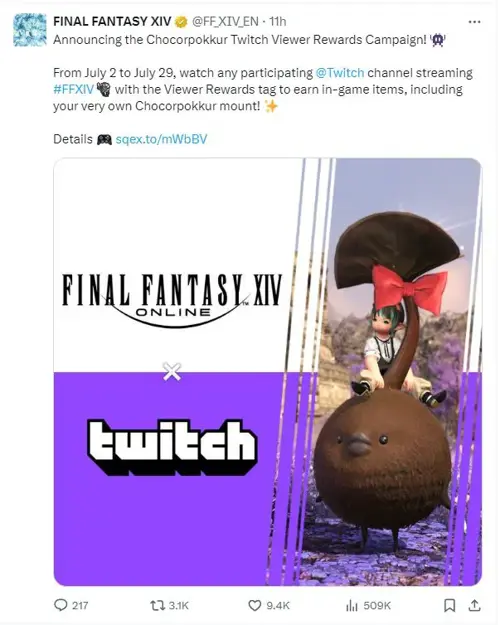Image resolution: width=500 pixels, height=625 pixels.
Task: Open the view analytics bar chart icon
Action: pyautogui.click(x=352, y=606)
